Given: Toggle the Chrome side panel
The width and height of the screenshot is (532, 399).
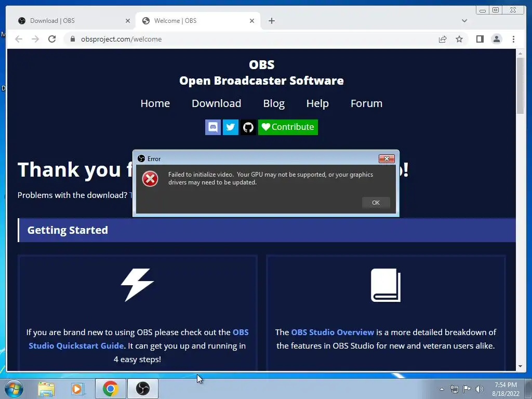Looking at the screenshot, I should pos(480,39).
